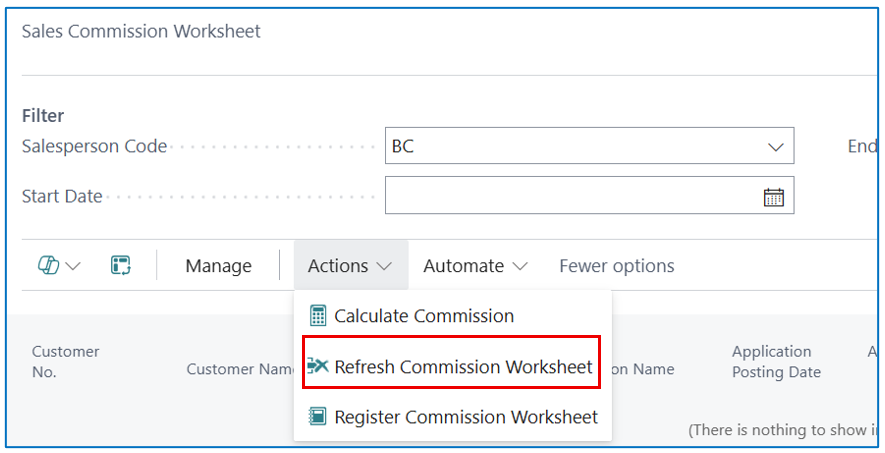Expand the Salesperson Code dropdown arrow

click(776, 147)
